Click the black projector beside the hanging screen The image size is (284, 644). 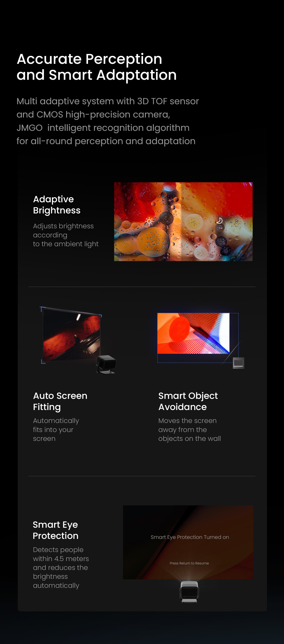(106, 364)
